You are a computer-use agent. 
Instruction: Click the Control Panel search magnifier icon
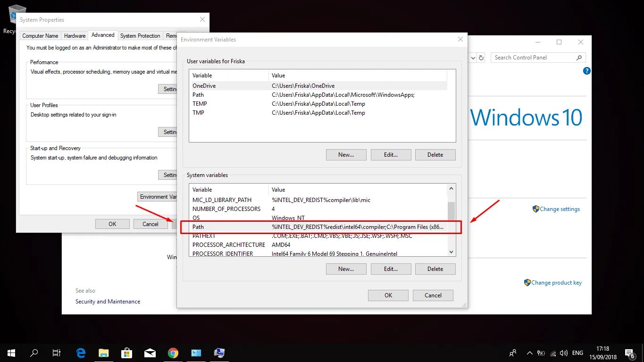pyautogui.click(x=579, y=58)
